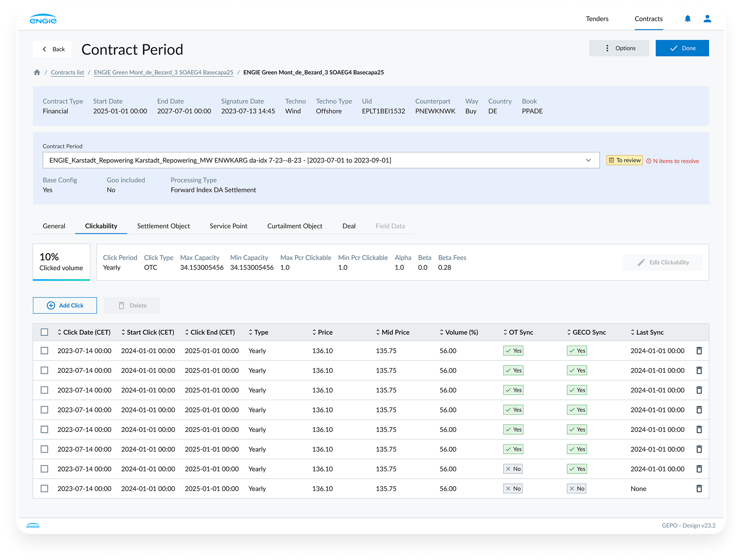Sort table by Click Date (CET)
This screenshot has height=560, width=742.
(x=84, y=332)
